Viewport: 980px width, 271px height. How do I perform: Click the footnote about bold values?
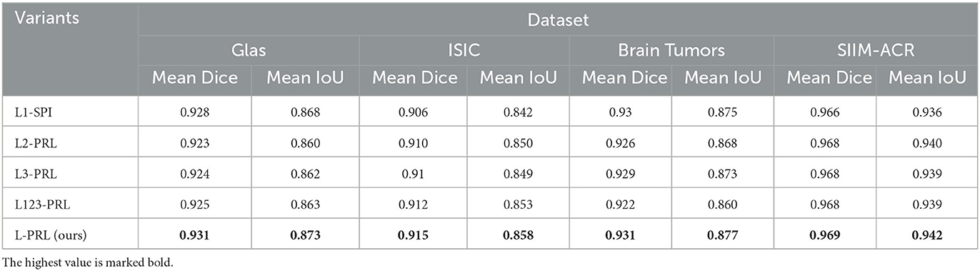87,261
